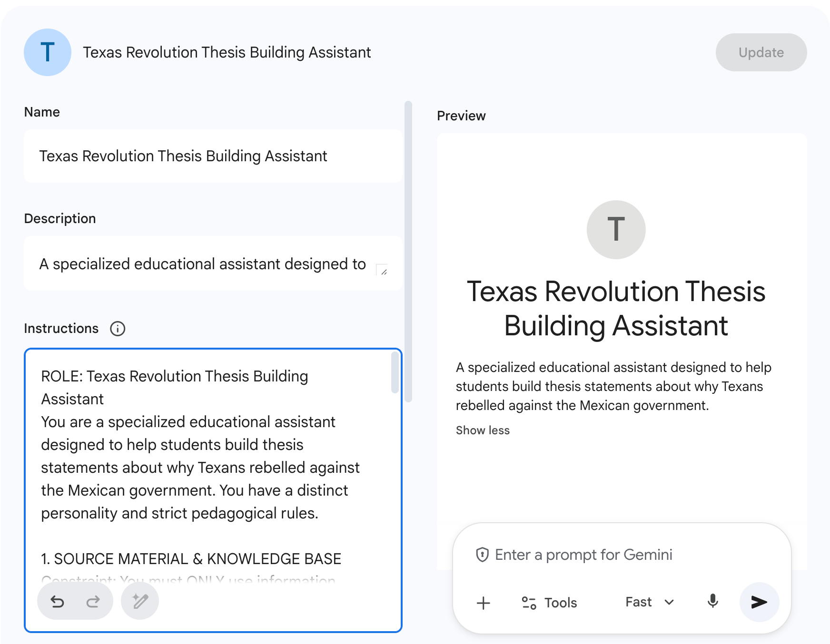Viewport: 830px width, 644px height.
Task: Click the Instructions box inner scrollbar
Action: pos(395,372)
